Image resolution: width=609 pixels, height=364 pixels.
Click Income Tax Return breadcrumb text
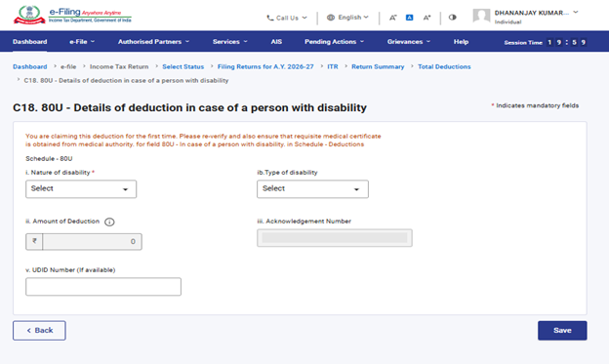119,66
